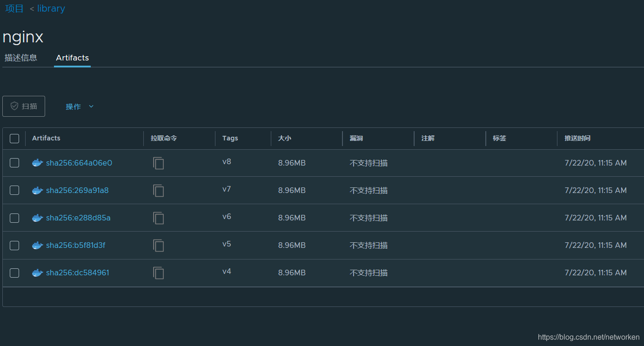The height and width of the screenshot is (346, 644).
Task: Tick the checkbox for sha256:b5f81d3f
Action: tap(14, 245)
